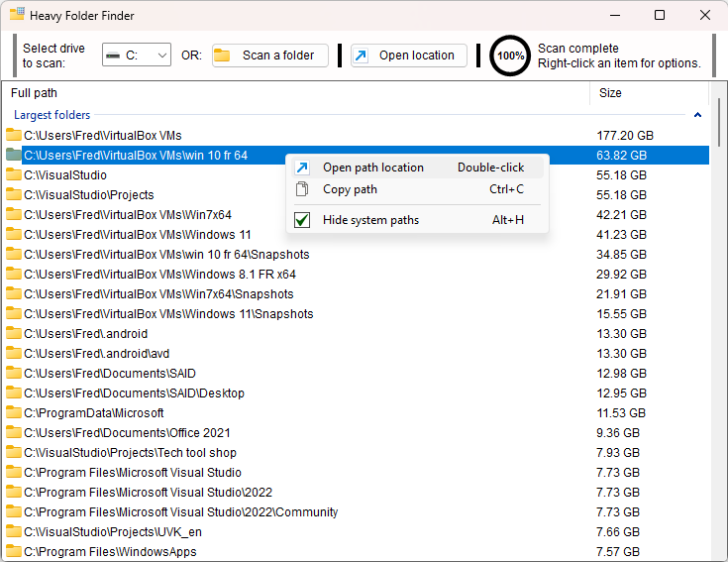Click folder icon of Win7x64\Snapshots row

coord(14,294)
